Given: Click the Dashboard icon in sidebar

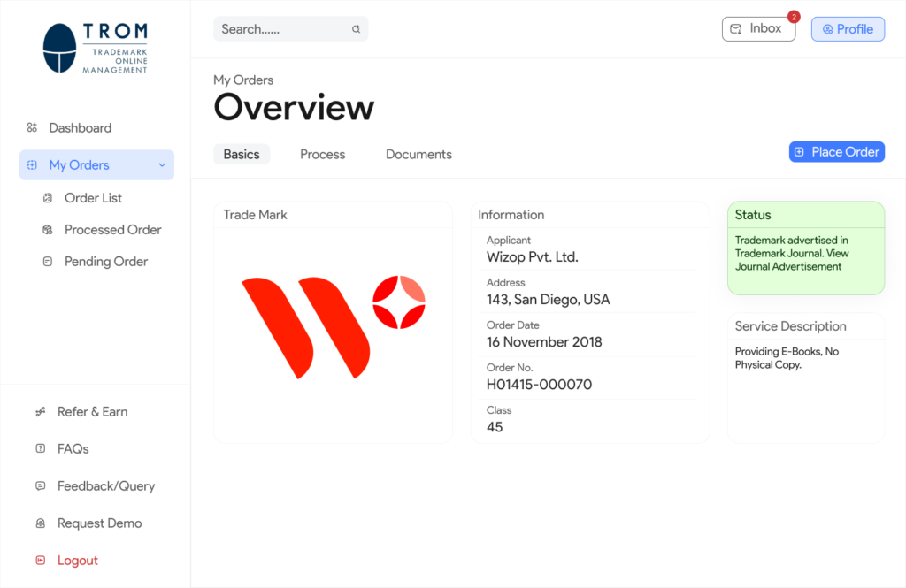Looking at the screenshot, I should 32,128.
